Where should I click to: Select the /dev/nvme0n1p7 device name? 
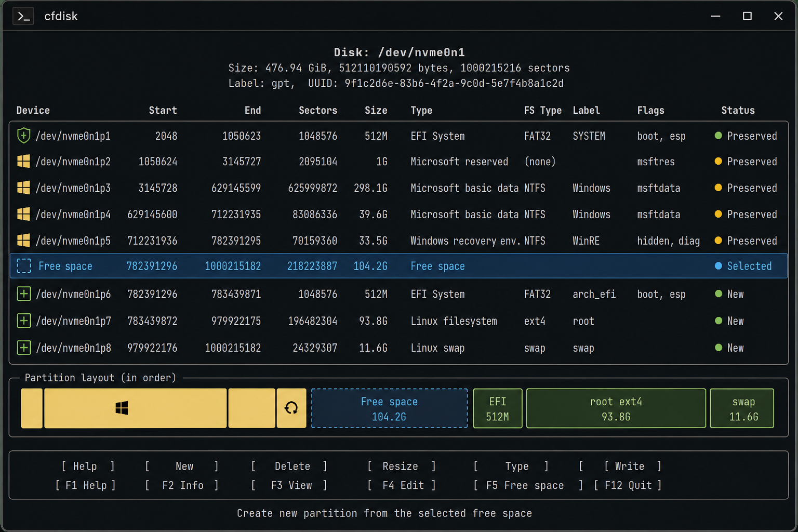[x=73, y=321]
